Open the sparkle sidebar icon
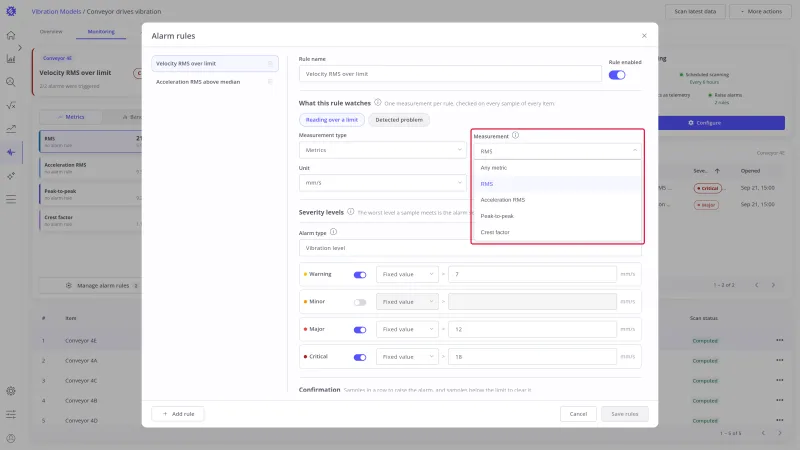The height and width of the screenshot is (450, 800). [11, 176]
